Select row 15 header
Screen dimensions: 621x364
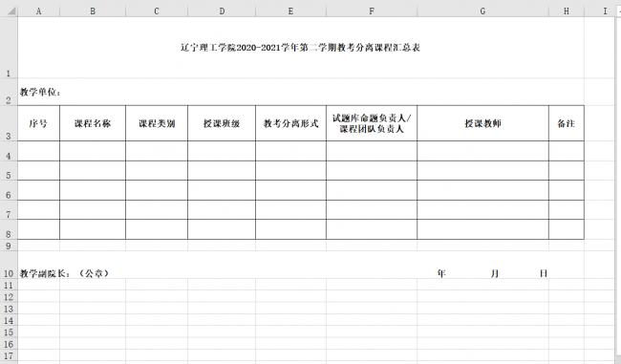click(9, 332)
